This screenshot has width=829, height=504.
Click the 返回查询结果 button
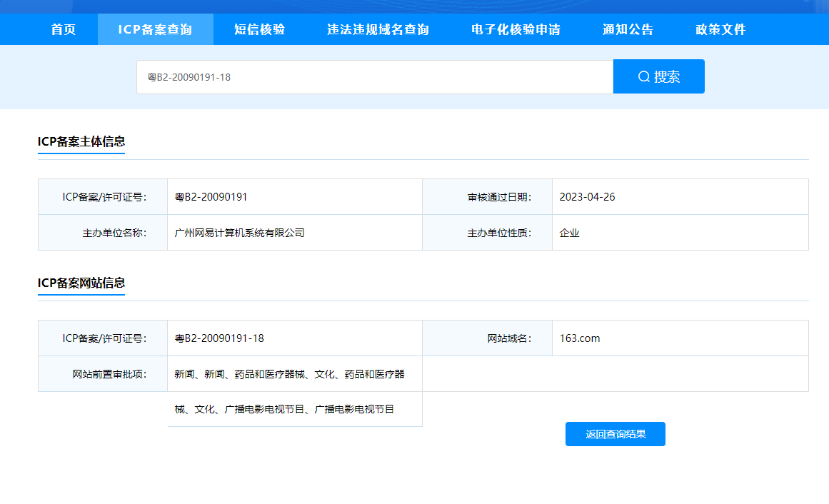615,433
